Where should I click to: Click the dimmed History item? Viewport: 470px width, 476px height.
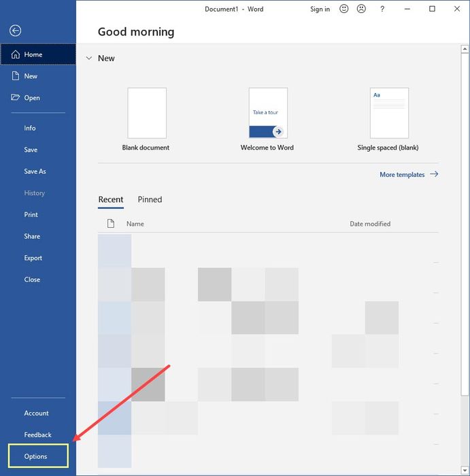click(x=34, y=193)
